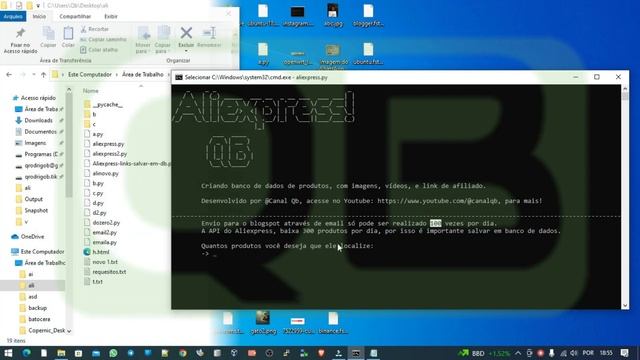The width and height of the screenshot is (640, 360).
Task: Select the __pycache__ folder
Action: [x=107, y=104]
